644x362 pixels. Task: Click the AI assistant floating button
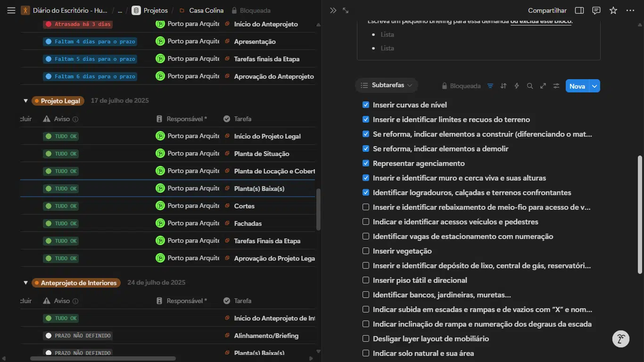(x=621, y=339)
